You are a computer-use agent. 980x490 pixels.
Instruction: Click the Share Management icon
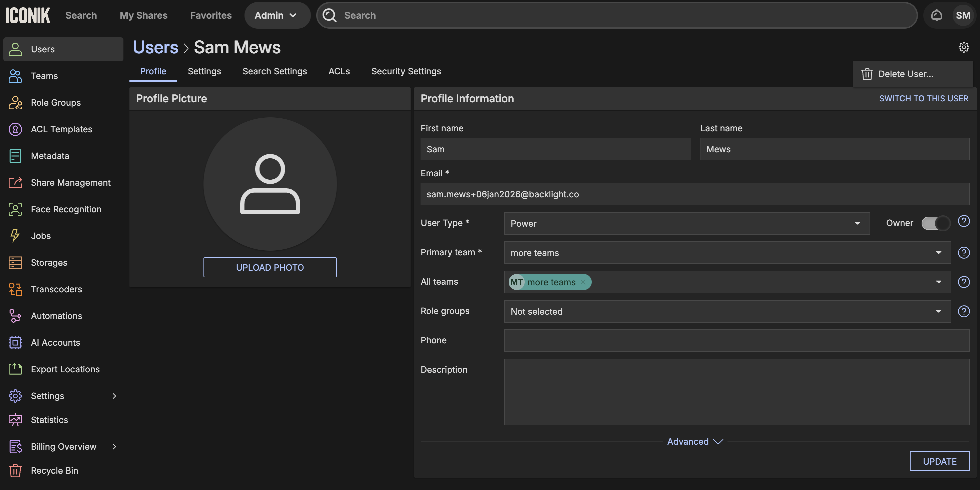click(15, 182)
